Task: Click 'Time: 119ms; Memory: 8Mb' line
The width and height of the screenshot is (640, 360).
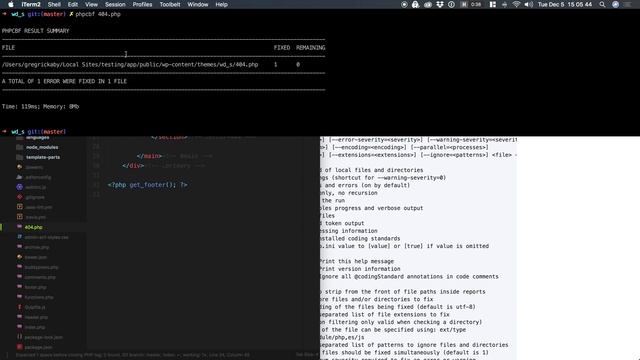Action: pyautogui.click(x=40, y=107)
